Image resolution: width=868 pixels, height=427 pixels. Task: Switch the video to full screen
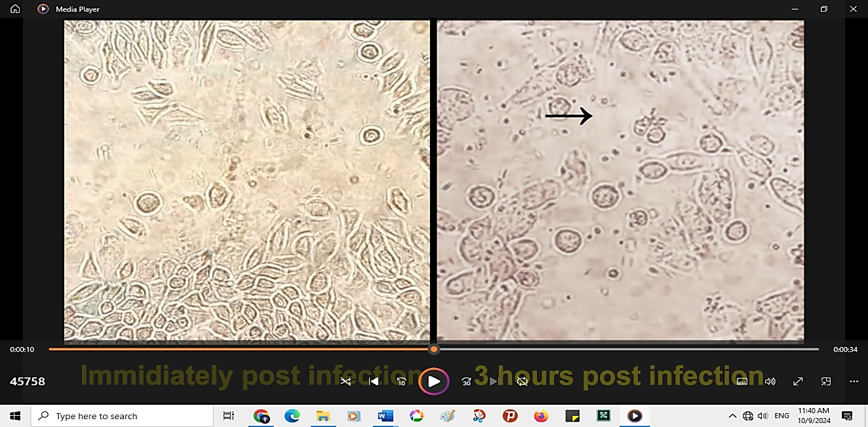798,381
